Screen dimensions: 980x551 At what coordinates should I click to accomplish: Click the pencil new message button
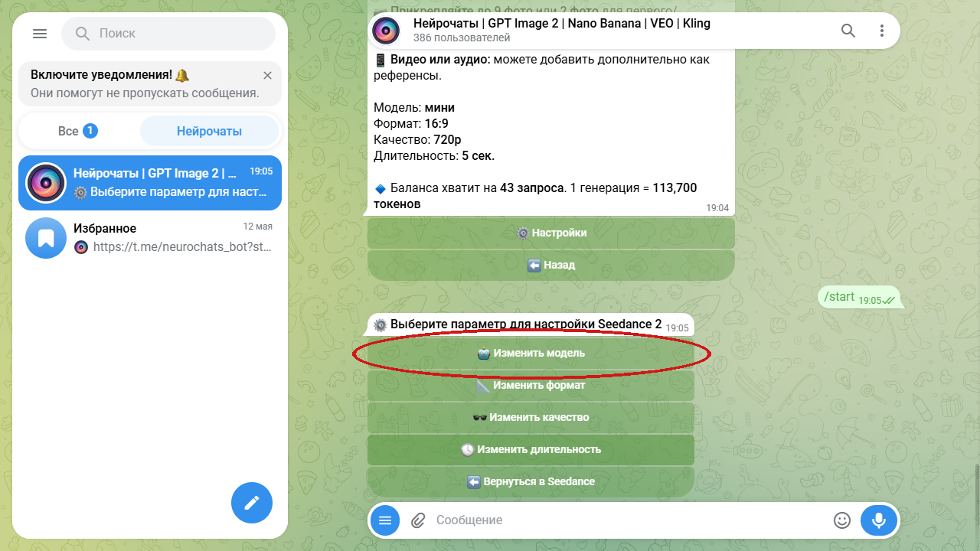pos(252,503)
